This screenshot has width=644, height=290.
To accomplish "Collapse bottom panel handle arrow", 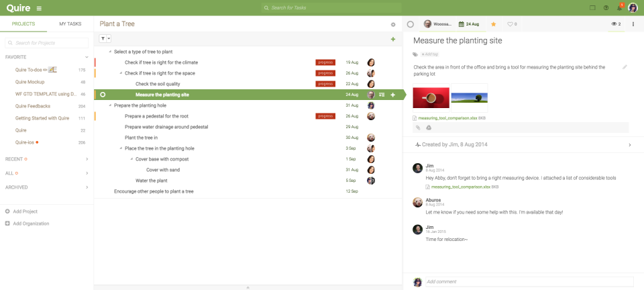I will pyautogui.click(x=248, y=287).
